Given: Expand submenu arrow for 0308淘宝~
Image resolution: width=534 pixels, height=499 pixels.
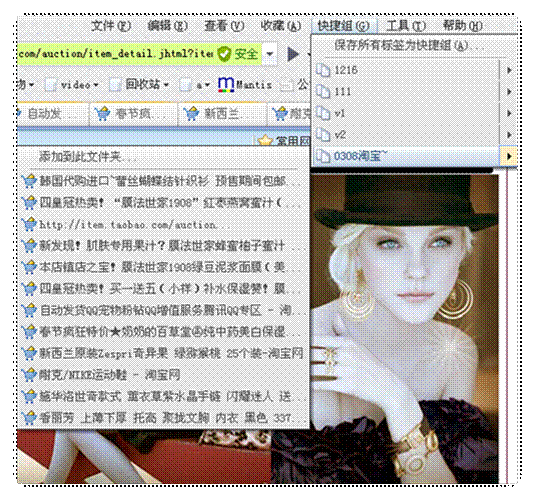Looking at the screenshot, I should click(x=509, y=156).
